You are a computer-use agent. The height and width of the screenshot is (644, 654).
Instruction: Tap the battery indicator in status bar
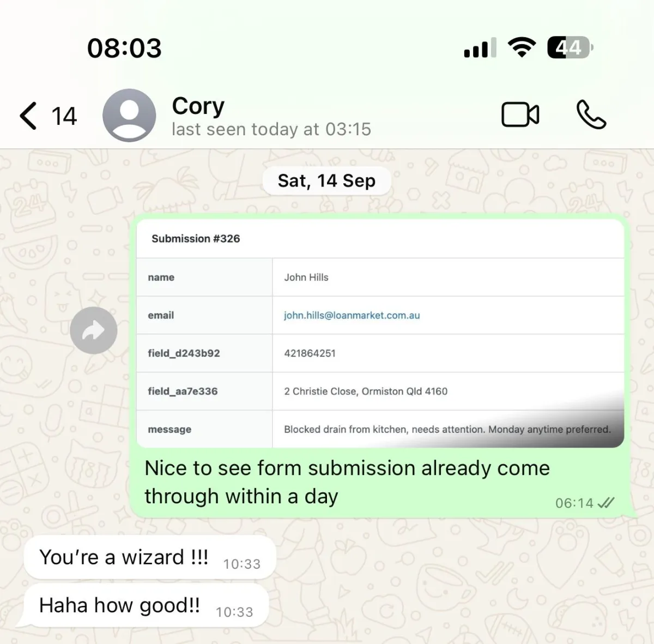click(x=570, y=47)
